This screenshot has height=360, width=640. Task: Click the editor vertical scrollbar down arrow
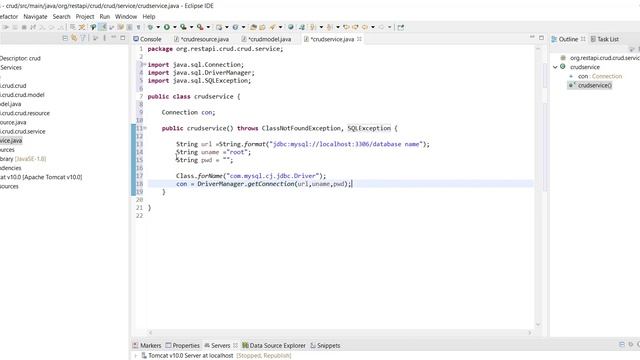[x=538, y=324]
